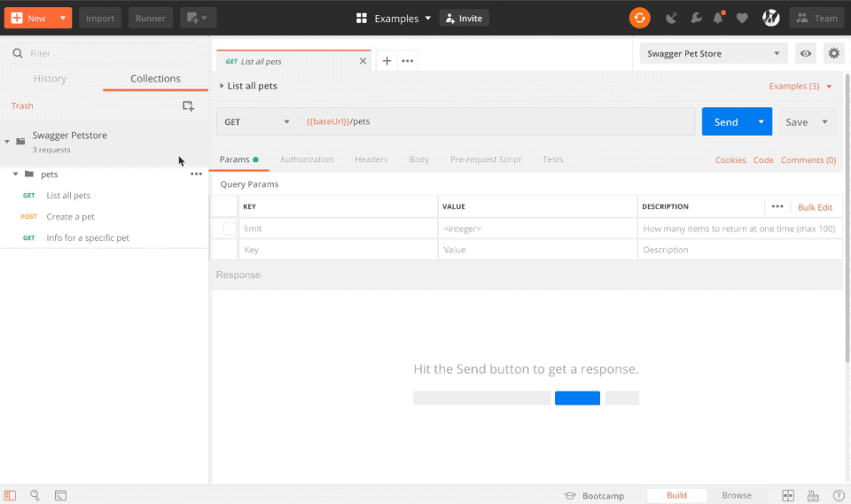Click the Bulk Edit link

tap(815, 207)
